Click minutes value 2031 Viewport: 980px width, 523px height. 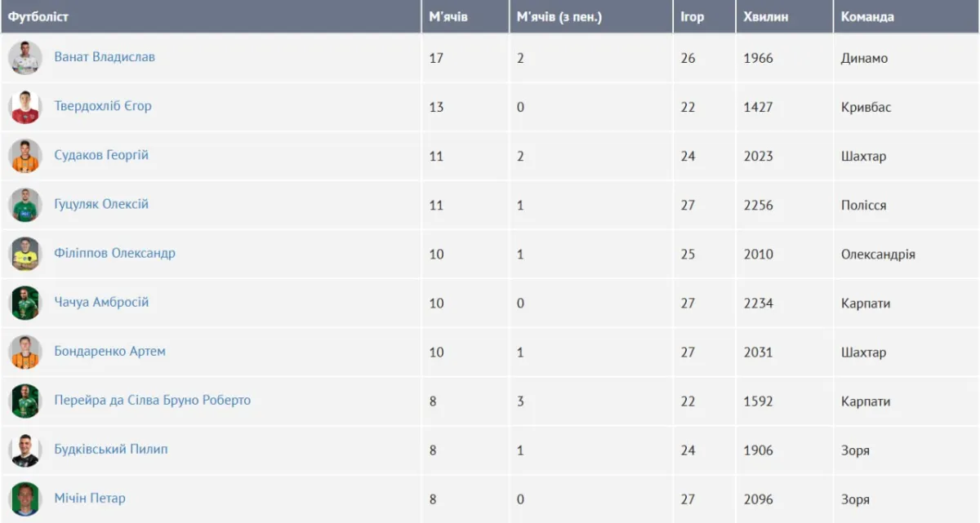click(758, 352)
